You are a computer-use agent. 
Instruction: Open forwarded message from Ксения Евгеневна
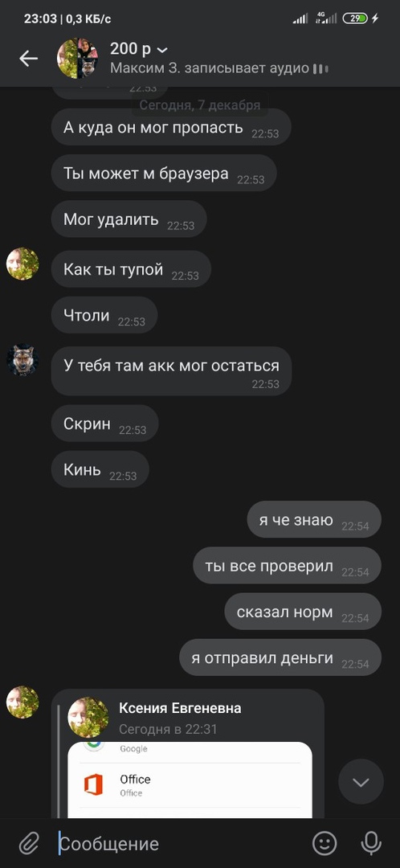pyautogui.click(x=188, y=753)
